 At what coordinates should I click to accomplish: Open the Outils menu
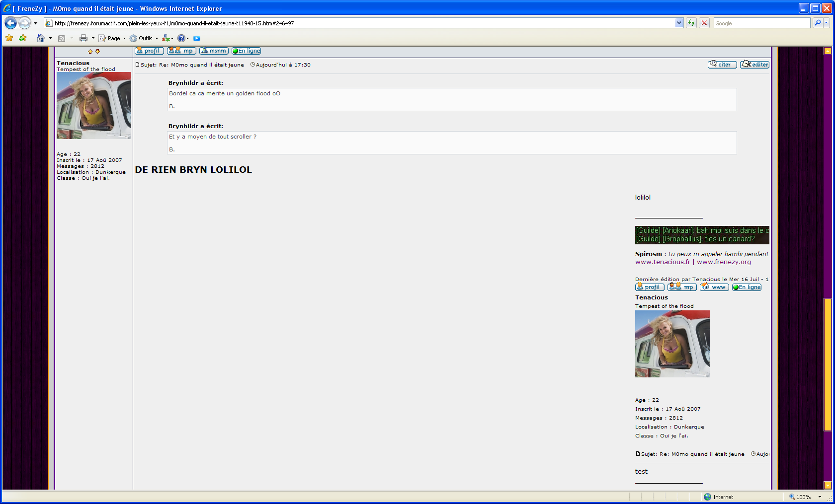point(145,38)
